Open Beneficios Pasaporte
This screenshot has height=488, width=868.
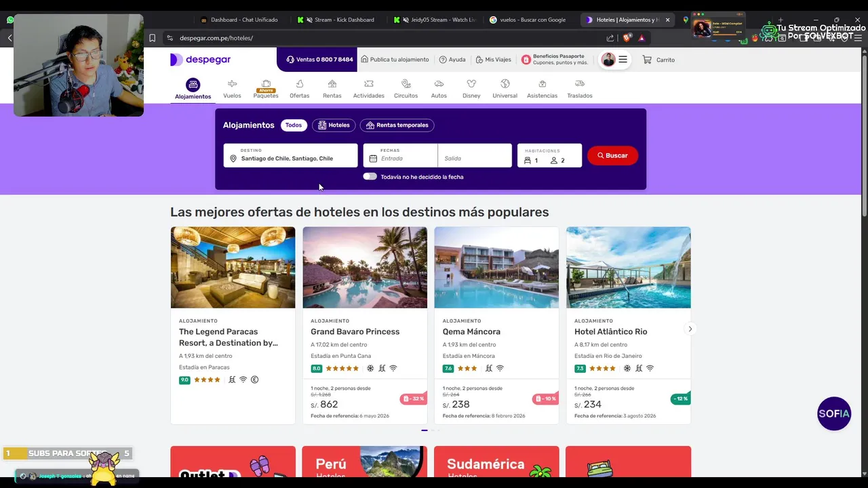tap(554, 60)
